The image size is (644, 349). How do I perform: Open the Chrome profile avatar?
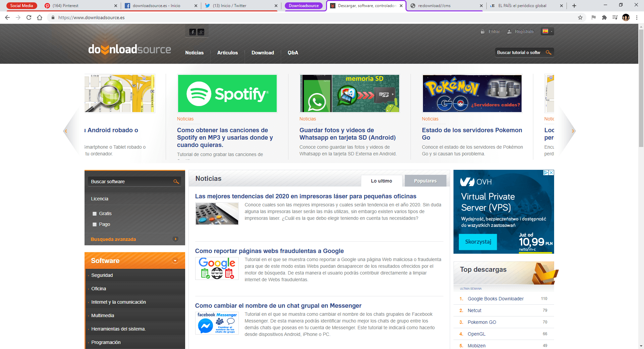click(x=626, y=17)
